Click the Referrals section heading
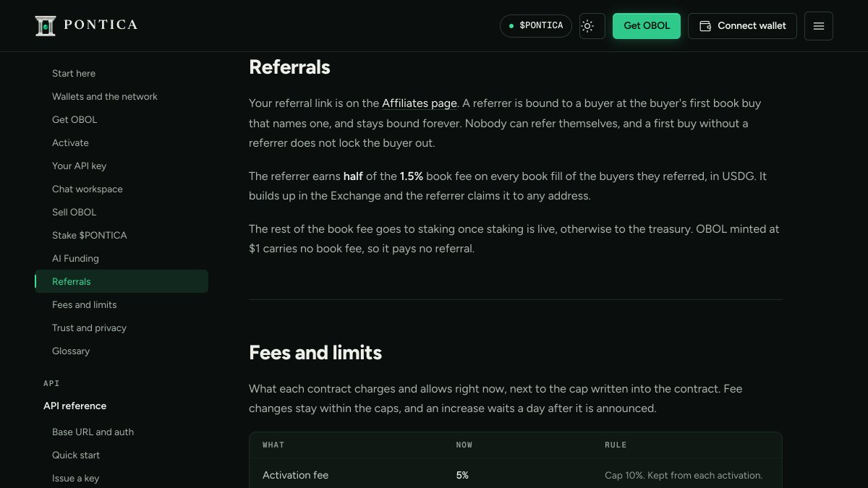868x488 pixels. click(289, 67)
